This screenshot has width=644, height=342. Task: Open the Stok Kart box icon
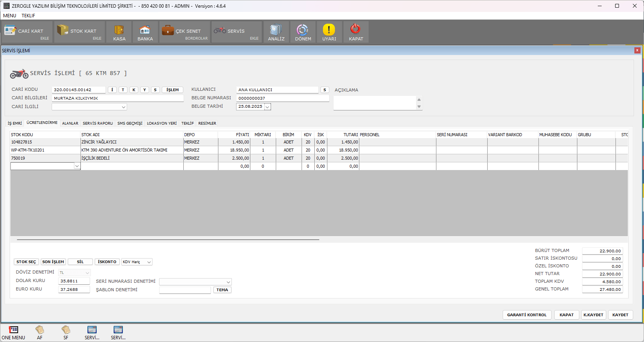click(x=62, y=30)
